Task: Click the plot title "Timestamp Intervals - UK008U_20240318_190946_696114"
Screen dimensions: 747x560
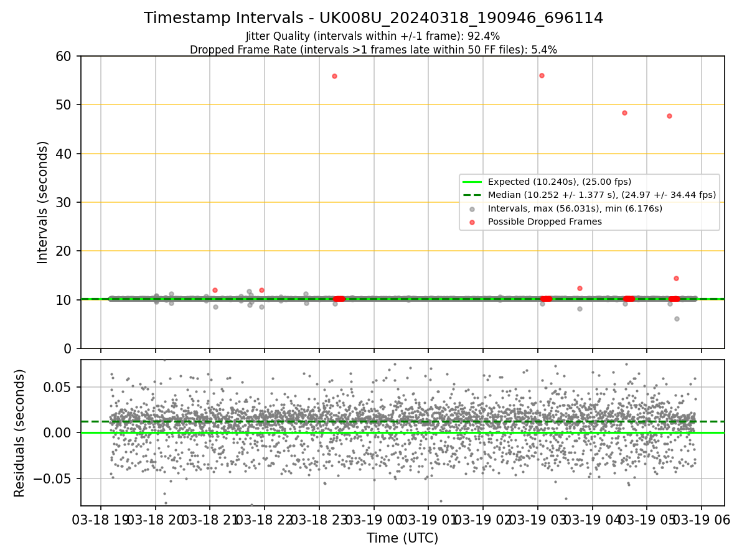Action: 374,18
